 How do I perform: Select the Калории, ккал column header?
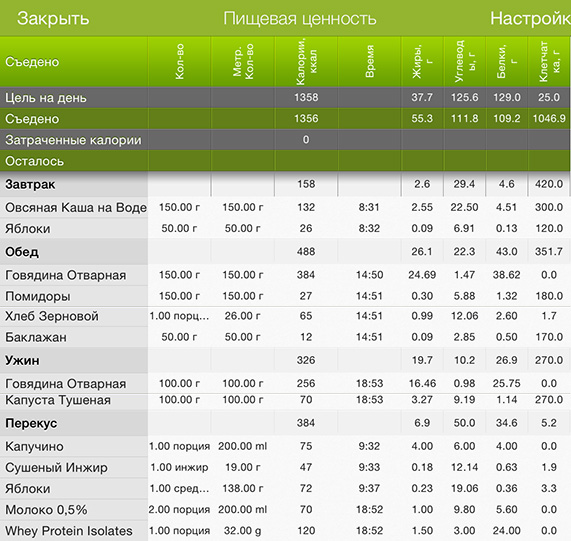click(x=306, y=62)
